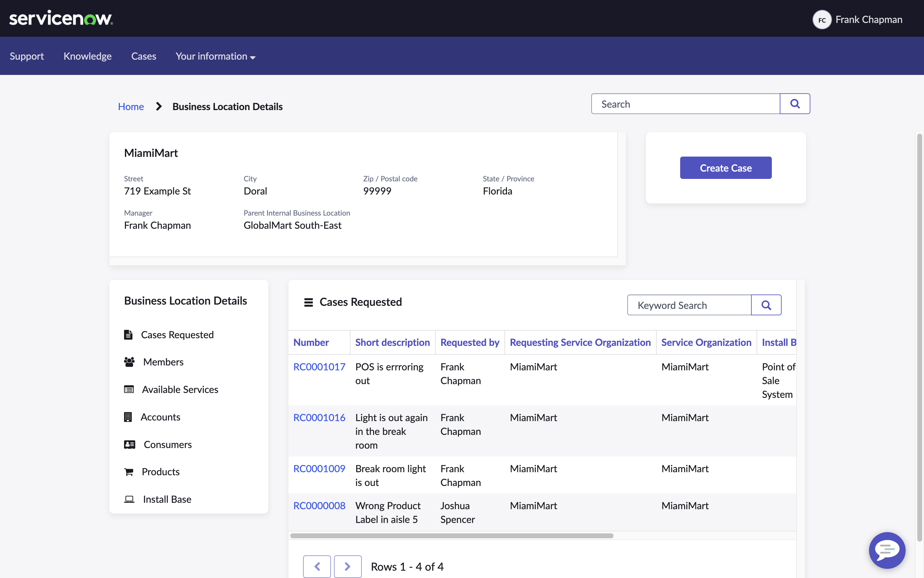924x578 pixels.
Task: Click the Consumers card icon
Action: [130, 444]
